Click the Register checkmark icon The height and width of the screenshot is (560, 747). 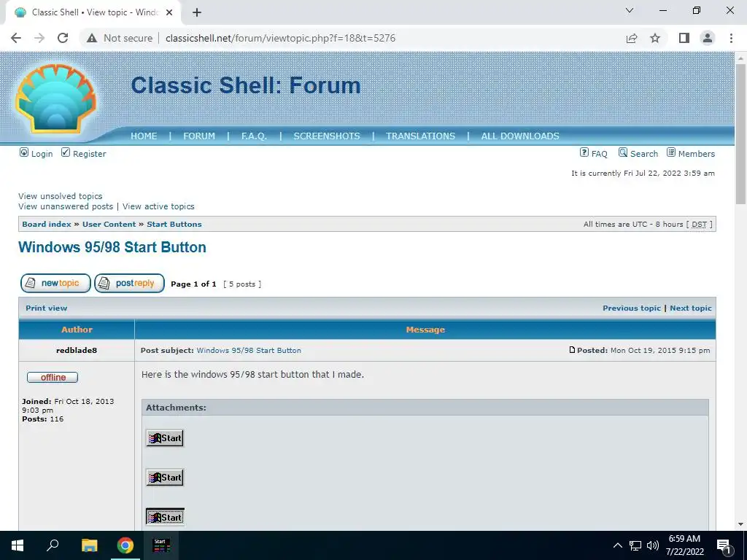pyautogui.click(x=66, y=152)
